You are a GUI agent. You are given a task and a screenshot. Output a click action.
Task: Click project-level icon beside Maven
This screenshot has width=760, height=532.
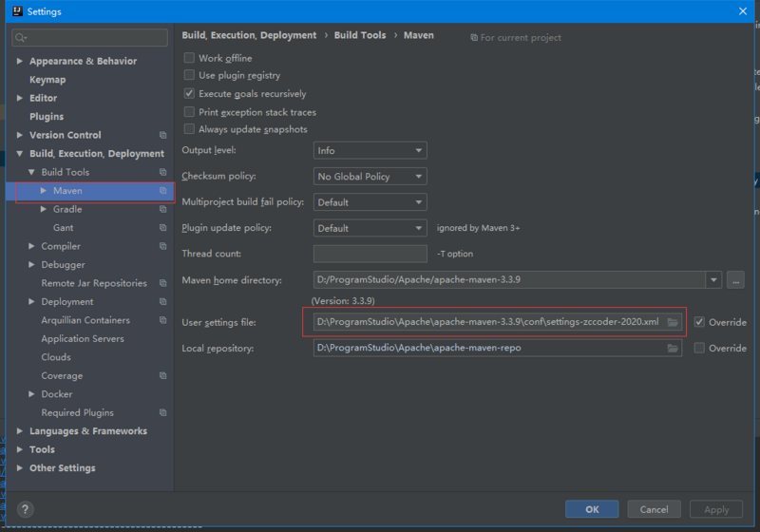click(x=162, y=191)
